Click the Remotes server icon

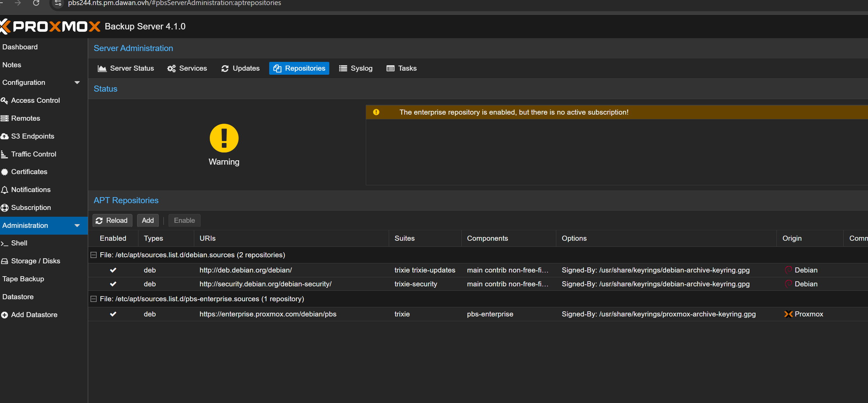point(4,118)
